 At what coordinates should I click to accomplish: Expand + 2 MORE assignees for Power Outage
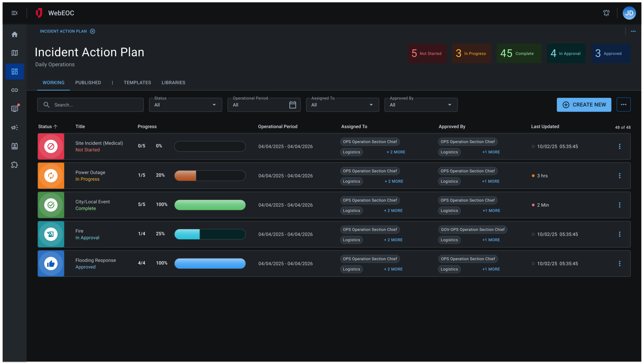(x=394, y=181)
